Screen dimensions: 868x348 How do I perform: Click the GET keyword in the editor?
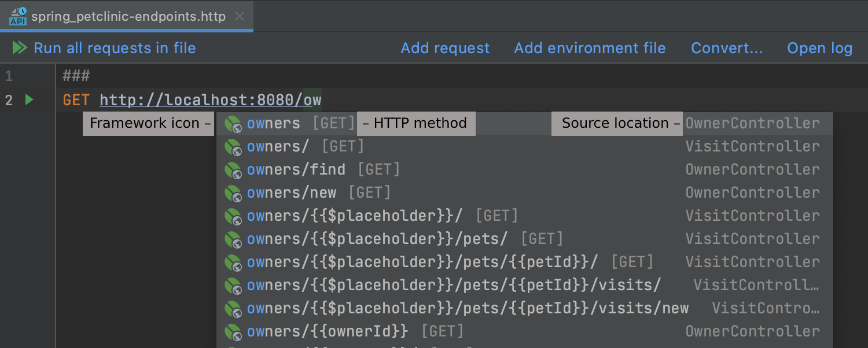click(76, 101)
